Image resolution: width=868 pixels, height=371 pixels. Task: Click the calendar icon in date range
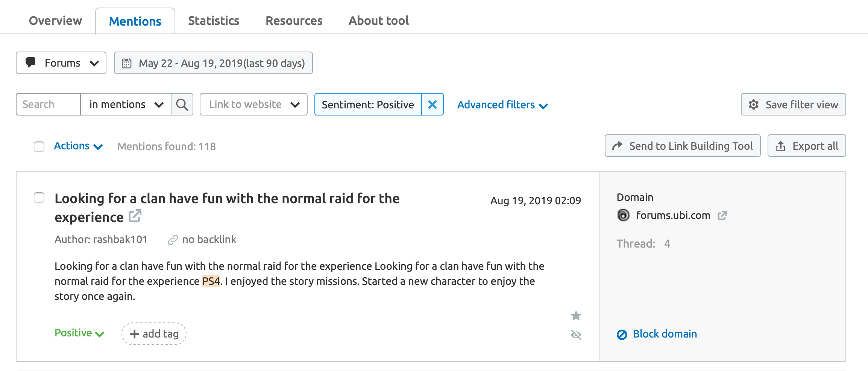click(127, 63)
